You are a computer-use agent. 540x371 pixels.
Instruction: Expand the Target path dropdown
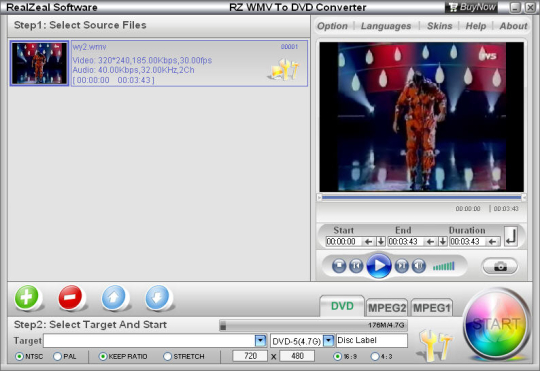click(x=261, y=341)
